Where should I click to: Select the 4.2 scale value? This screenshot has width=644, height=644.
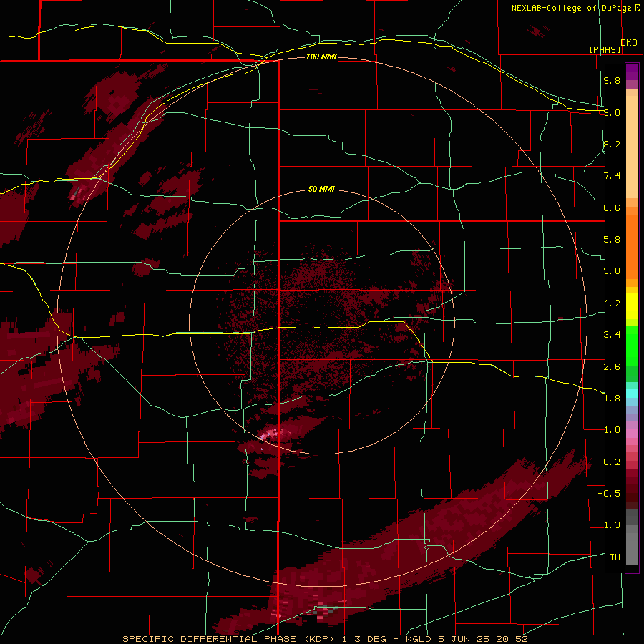(x=612, y=303)
